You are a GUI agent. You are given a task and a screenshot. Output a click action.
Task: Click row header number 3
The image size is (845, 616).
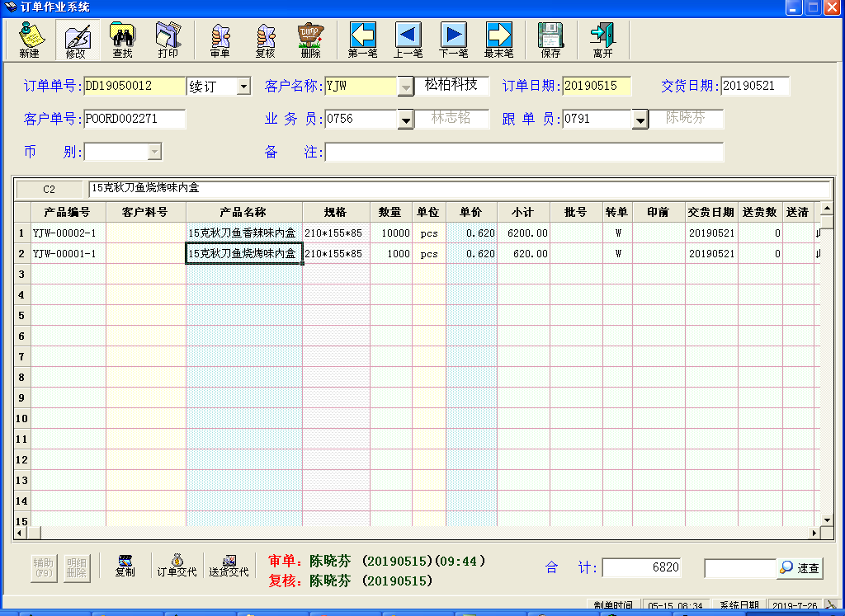coord(22,274)
